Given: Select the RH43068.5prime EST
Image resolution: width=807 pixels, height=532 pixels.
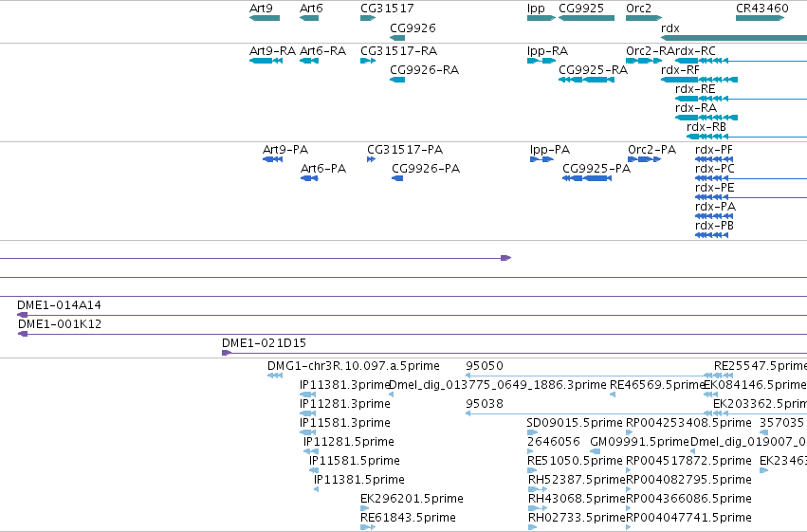Looking at the screenshot, I should [x=538, y=508].
